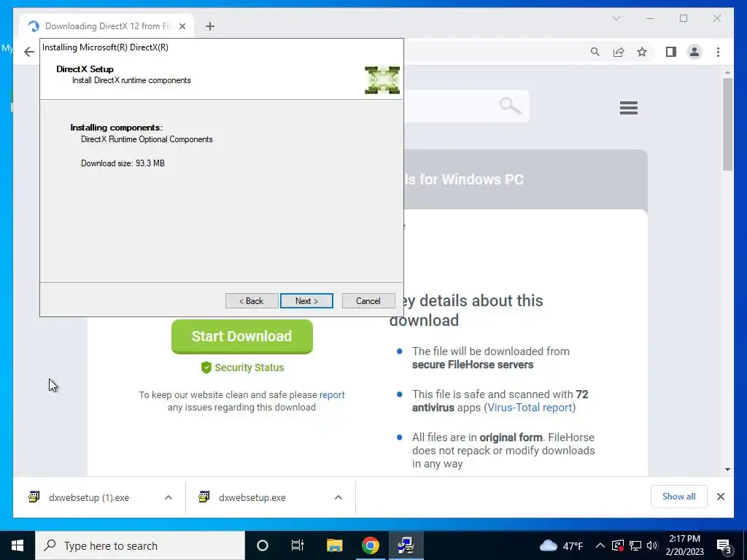Open Windows Start menu
The height and width of the screenshot is (560, 747).
coord(18,545)
